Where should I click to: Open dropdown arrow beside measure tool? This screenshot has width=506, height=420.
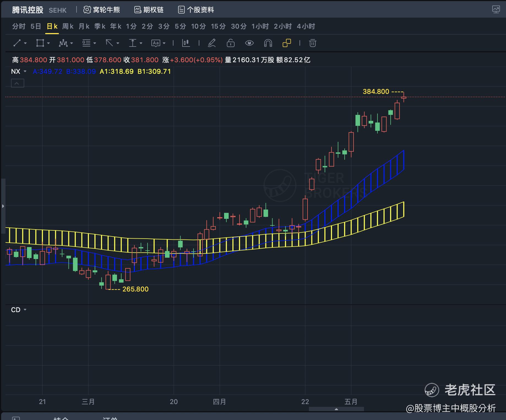(141, 43)
